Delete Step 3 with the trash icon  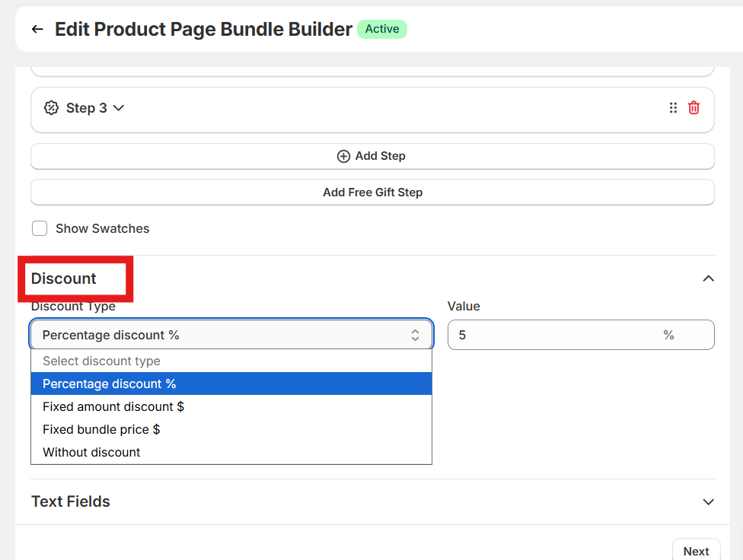694,108
